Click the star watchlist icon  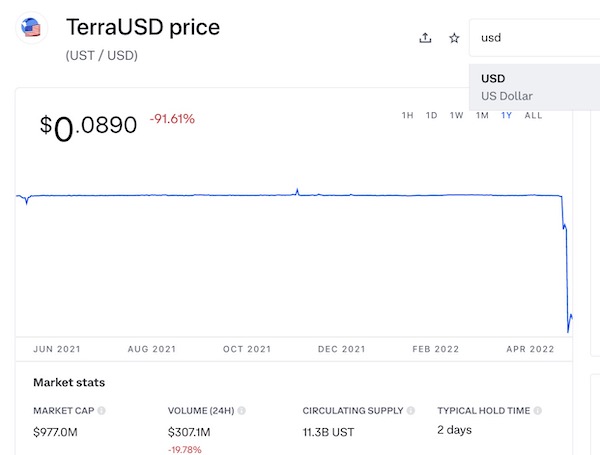click(453, 38)
